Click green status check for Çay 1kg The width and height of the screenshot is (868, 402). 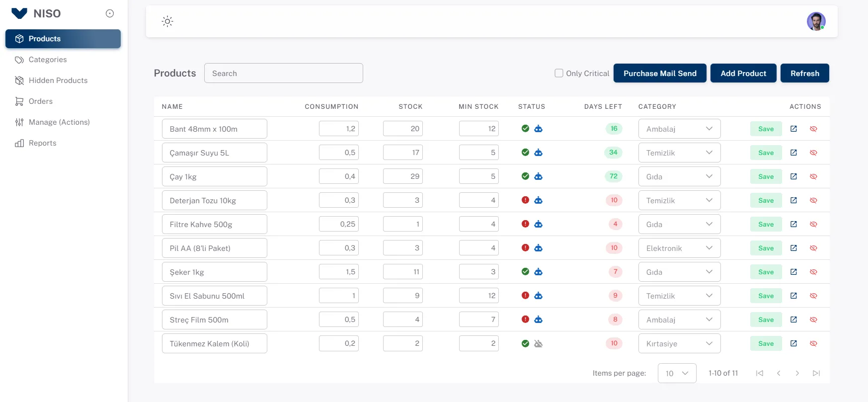tap(525, 176)
